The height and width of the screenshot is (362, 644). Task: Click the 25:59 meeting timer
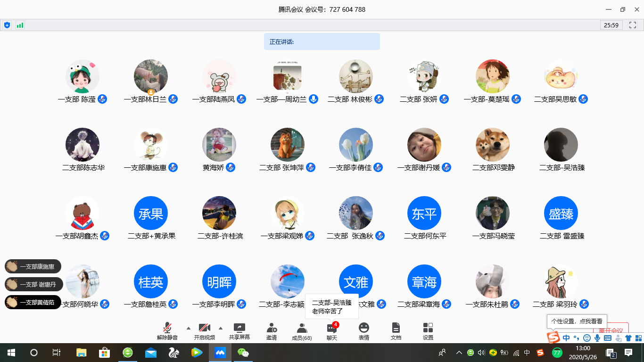(x=611, y=25)
